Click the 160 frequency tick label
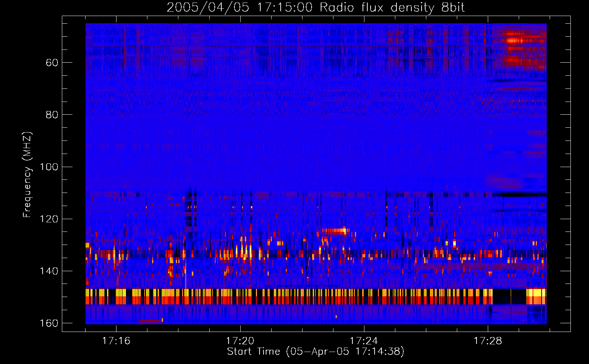 [49, 323]
